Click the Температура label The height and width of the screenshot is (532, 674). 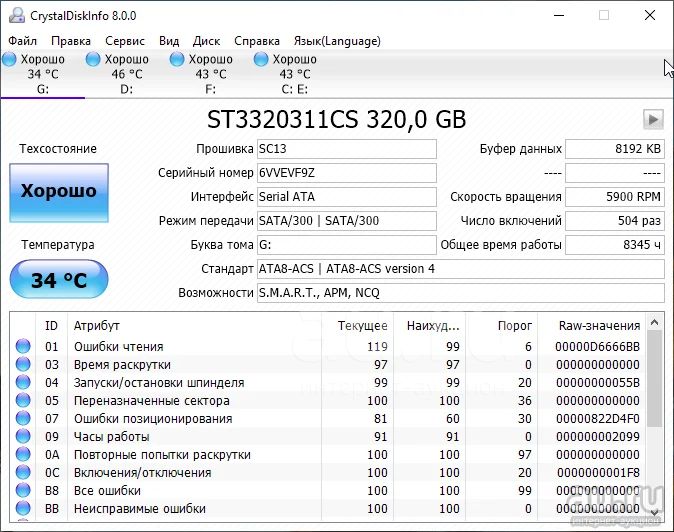[x=58, y=245]
